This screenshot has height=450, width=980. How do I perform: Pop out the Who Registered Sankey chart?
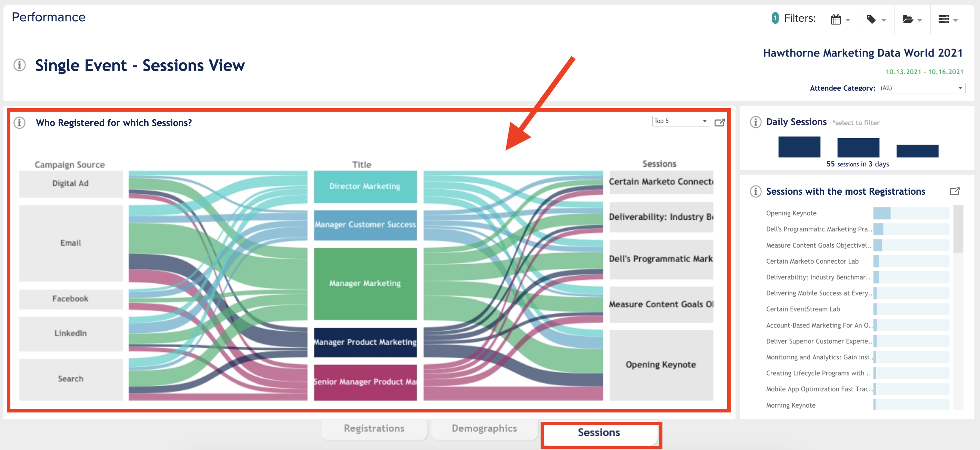pos(719,122)
